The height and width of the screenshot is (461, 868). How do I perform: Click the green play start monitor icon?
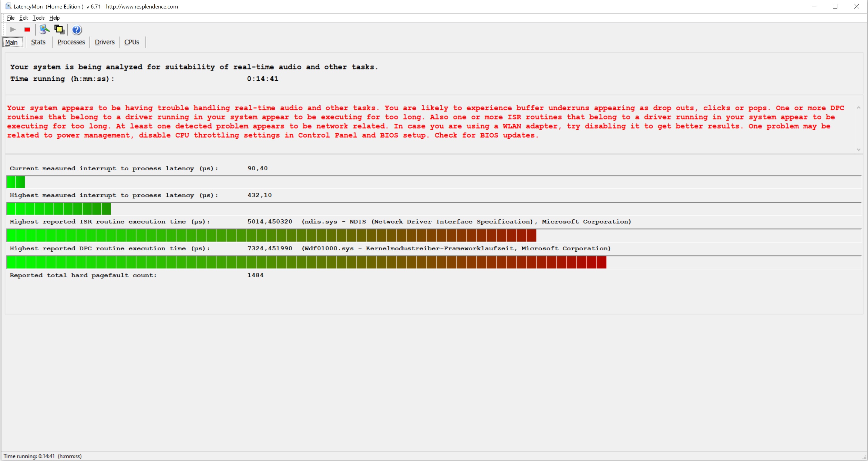click(13, 30)
